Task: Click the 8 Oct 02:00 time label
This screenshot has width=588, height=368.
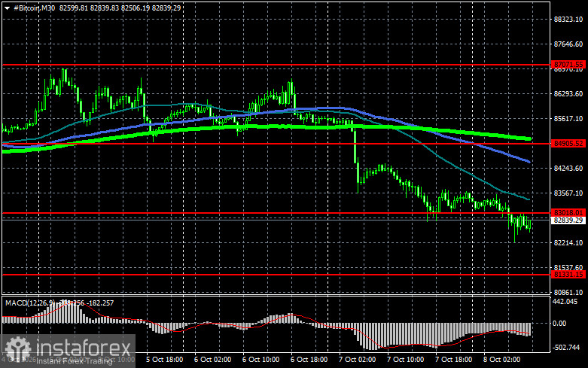Action: [501, 360]
